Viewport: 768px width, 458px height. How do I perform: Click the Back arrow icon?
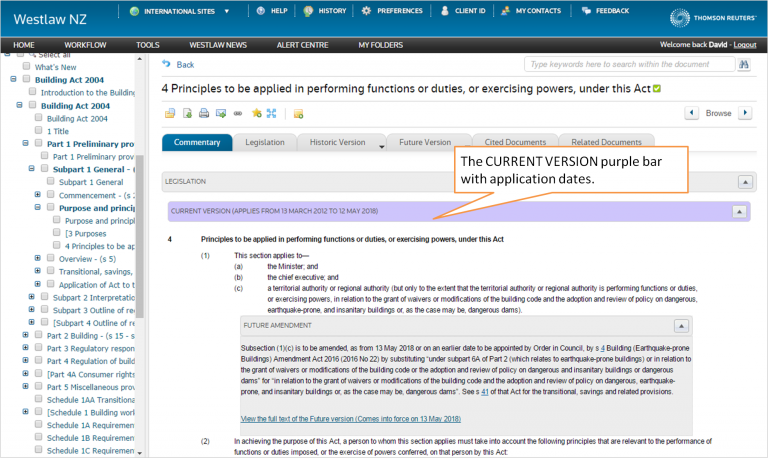[167, 64]
